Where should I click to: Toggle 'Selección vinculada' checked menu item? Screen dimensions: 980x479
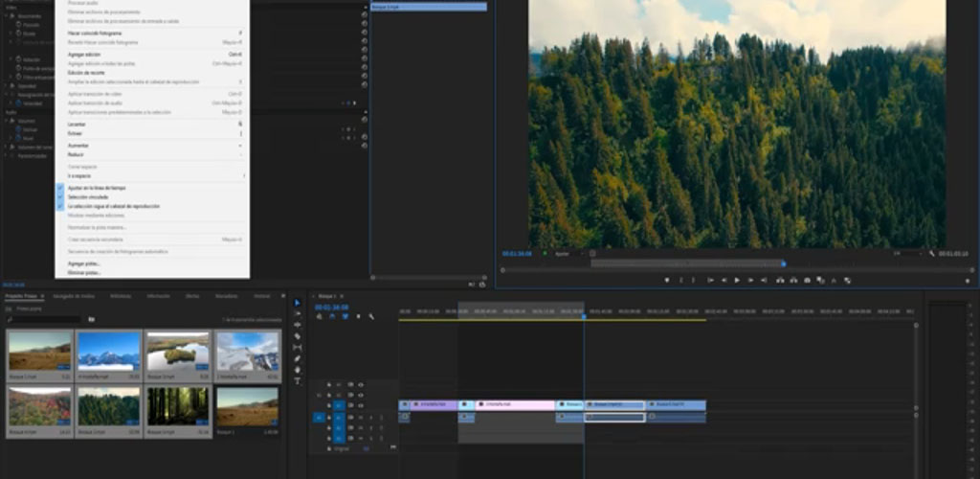point(86,197)
